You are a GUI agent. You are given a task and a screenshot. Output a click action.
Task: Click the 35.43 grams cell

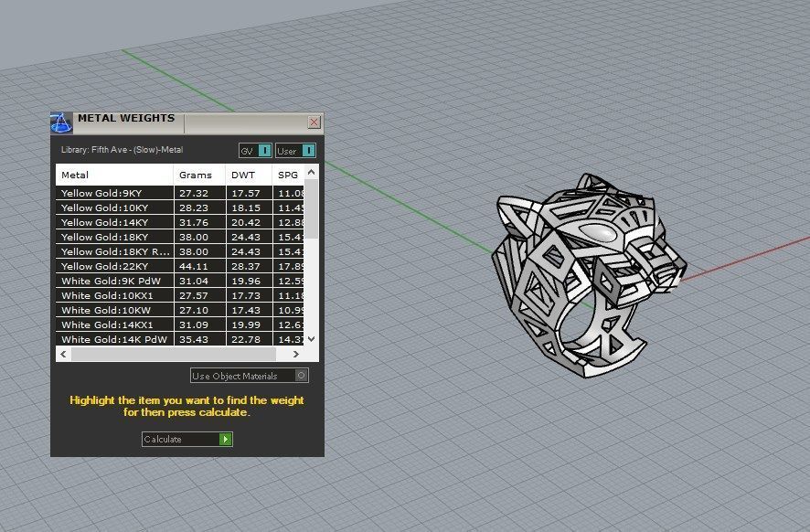199,339
